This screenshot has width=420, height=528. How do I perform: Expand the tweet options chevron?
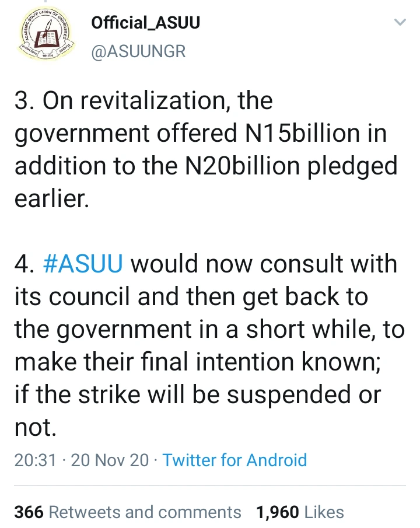coord(400,22)
